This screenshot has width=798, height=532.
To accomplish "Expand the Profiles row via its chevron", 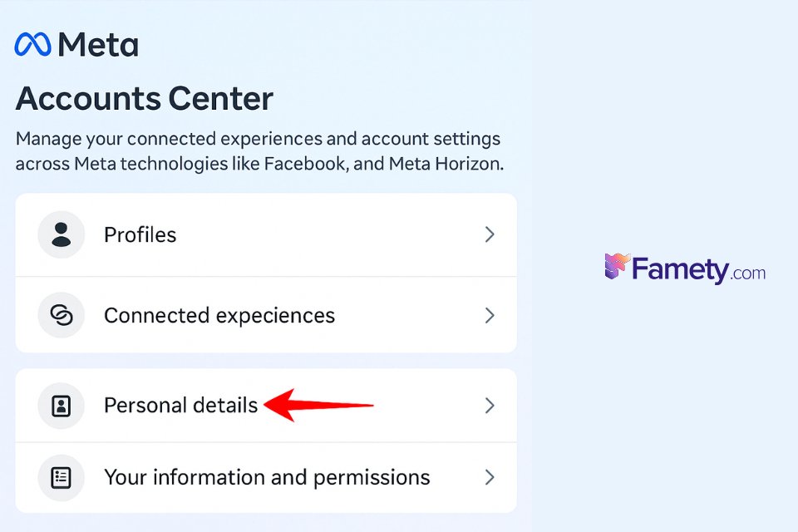I will [x=490, y=234].
